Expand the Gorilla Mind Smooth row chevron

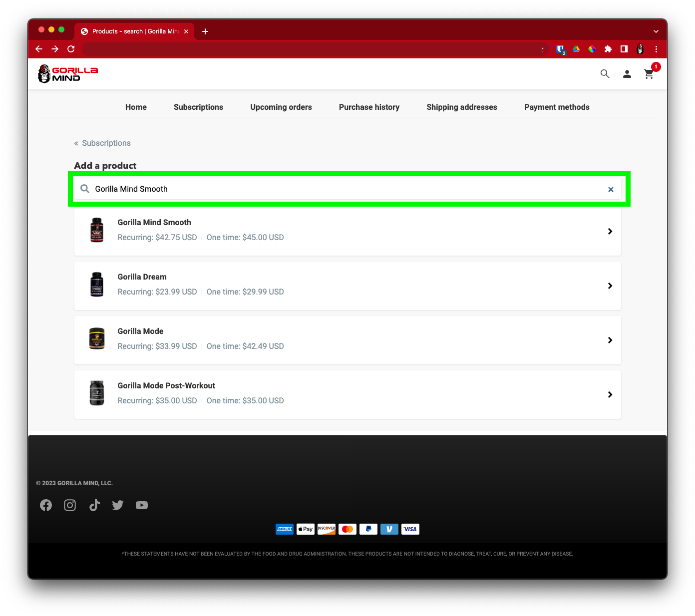610,231
